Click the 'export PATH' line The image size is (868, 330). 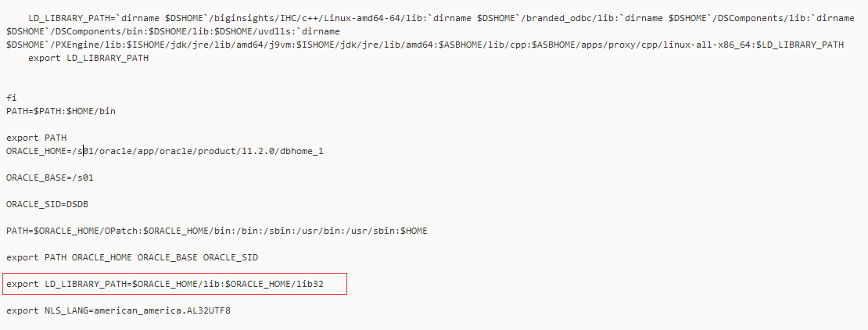click(x=37, y=138)
